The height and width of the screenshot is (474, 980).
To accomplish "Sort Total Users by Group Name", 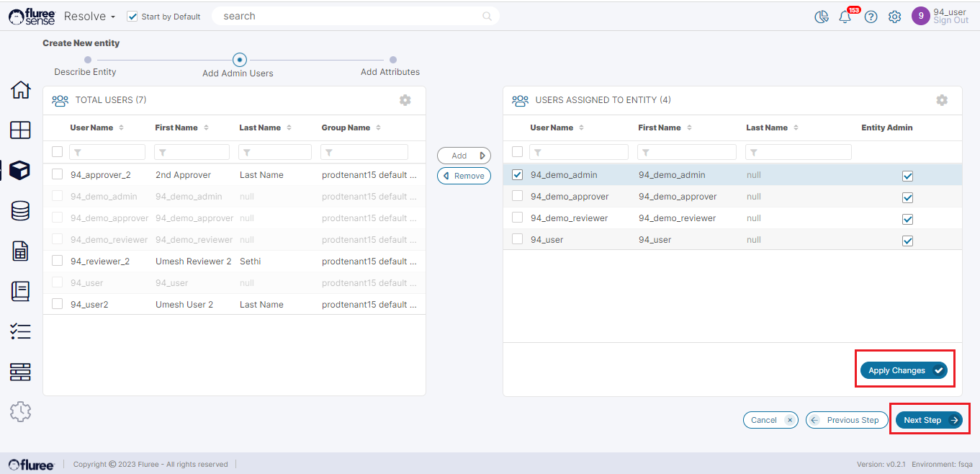I will coord(377,128).
